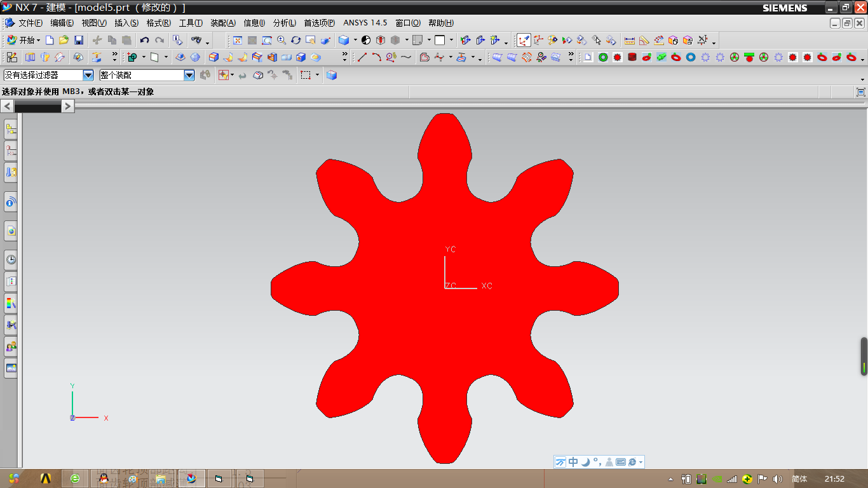Undo the last action
Viewport: 868px width, 488px height.
pyautogui.click(x=145, y=40)
